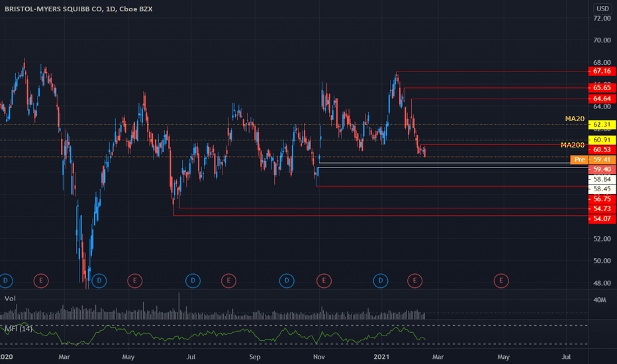Click the 64.64 red price label
The image size is (617, 364).
(602, 99)
